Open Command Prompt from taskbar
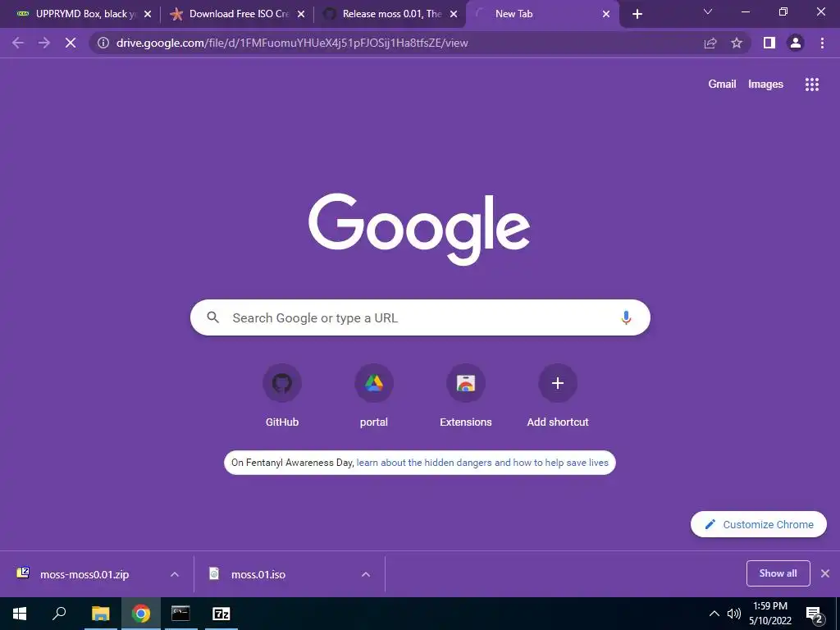The width and height of the screenshot is (840, 630). (180, 614)
